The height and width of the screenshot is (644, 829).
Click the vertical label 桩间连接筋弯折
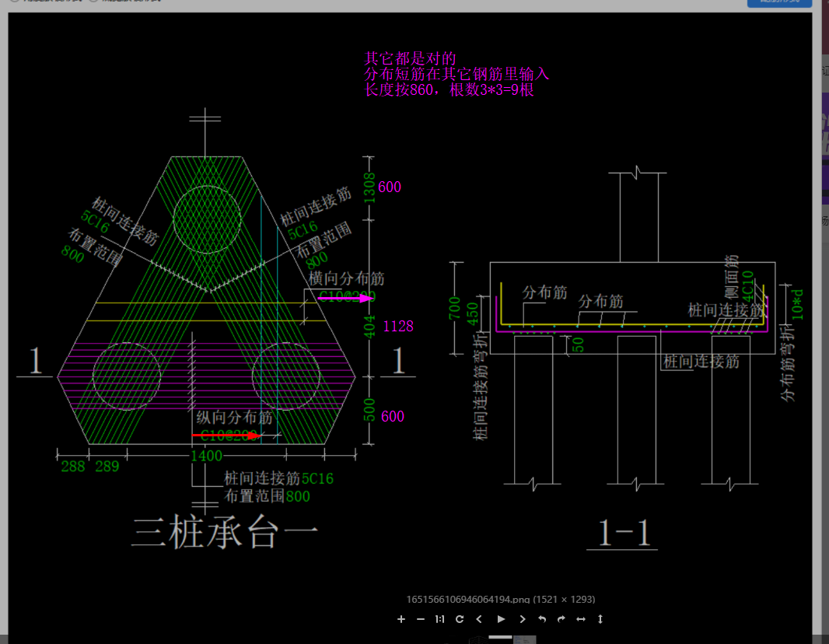click(x=480, y=387)
